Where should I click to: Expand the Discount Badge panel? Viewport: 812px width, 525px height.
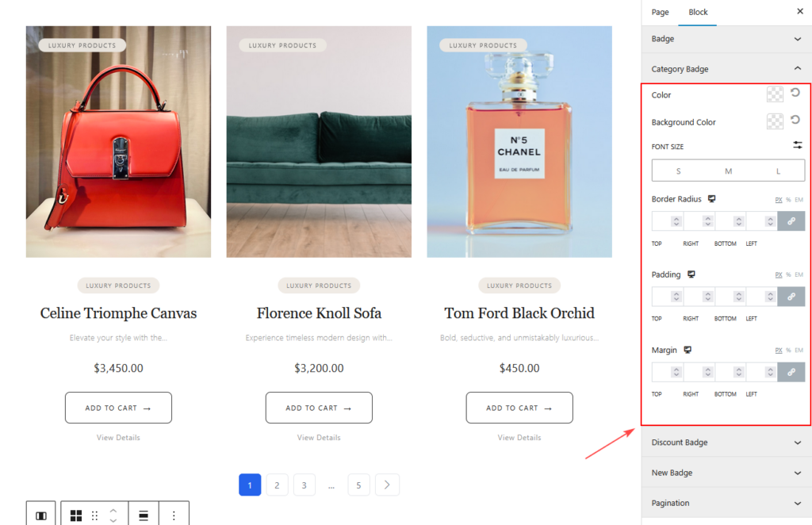(x=798, y=443)
